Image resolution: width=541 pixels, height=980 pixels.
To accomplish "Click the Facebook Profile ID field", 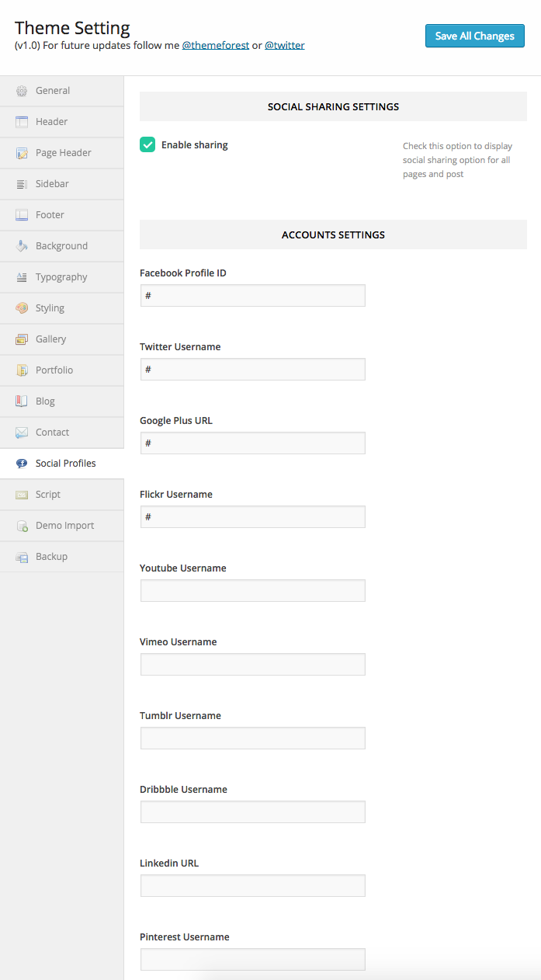I will click(x=252, y=296).
